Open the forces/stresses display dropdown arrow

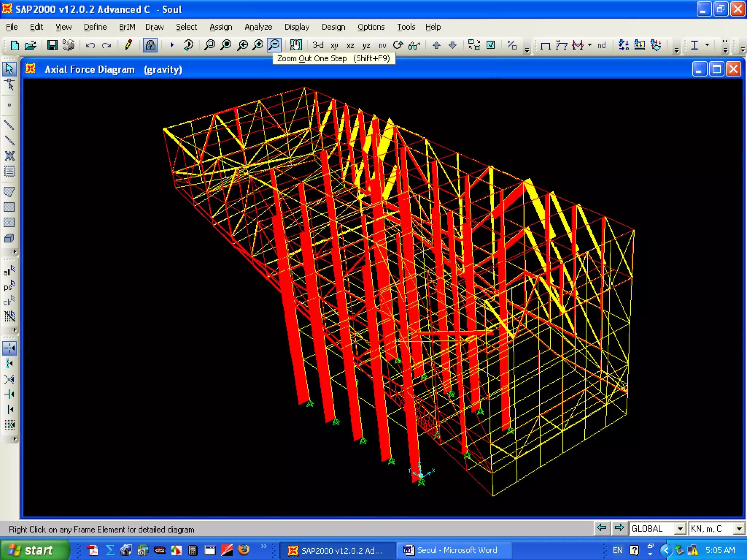pos(589,45)
